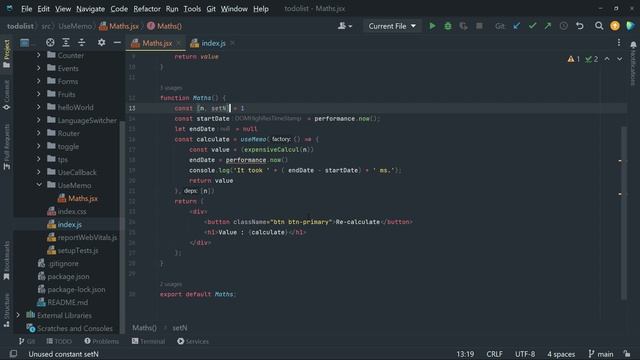Open Pull Requests sidebar tool window
This screenshot has width=640, height=360.
(x=7, y=147)
